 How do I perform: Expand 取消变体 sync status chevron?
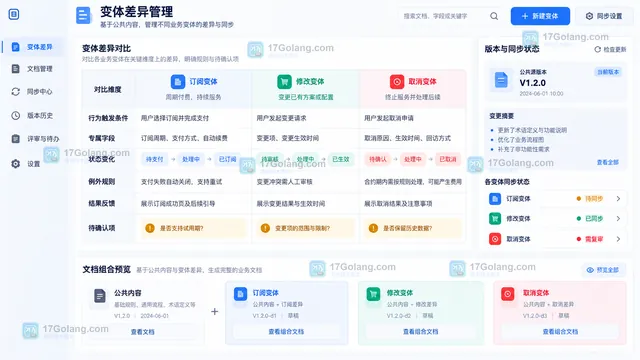(x=618, y=239)
